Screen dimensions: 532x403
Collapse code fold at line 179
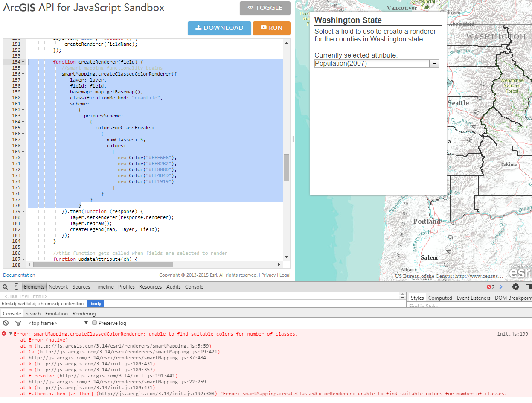tap(23, 212)
